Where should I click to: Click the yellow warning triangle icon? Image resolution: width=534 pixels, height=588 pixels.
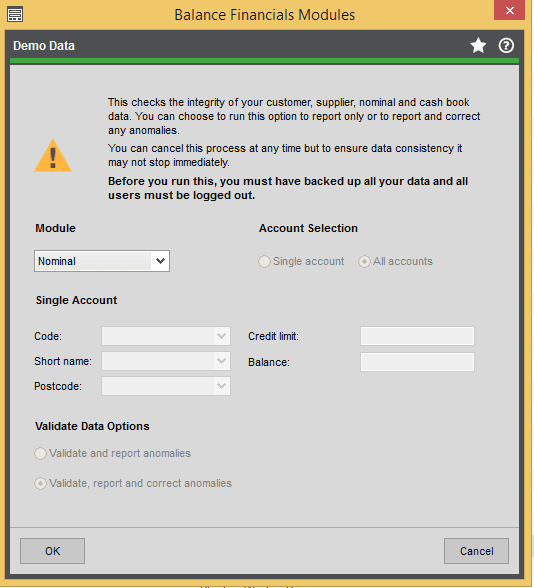coord(53,156)
